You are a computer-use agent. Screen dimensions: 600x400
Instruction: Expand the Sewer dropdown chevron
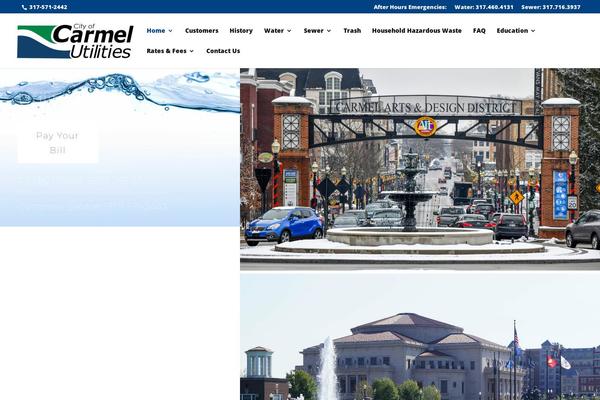coord(329,31)
